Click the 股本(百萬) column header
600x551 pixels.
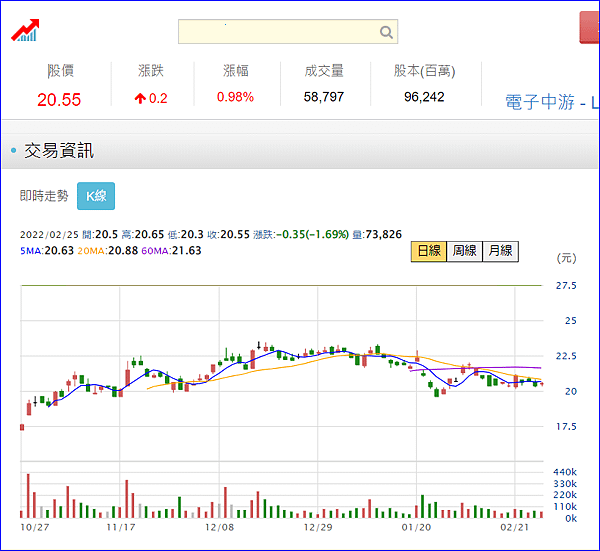tap(424, 71)
